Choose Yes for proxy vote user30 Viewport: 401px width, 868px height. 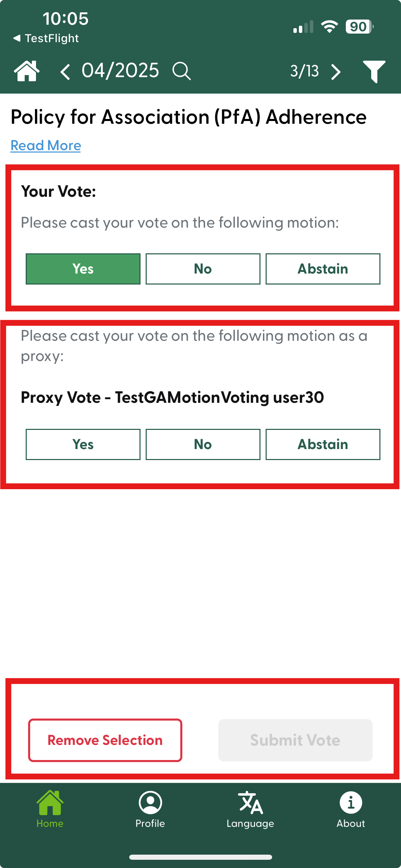[83, 444]
